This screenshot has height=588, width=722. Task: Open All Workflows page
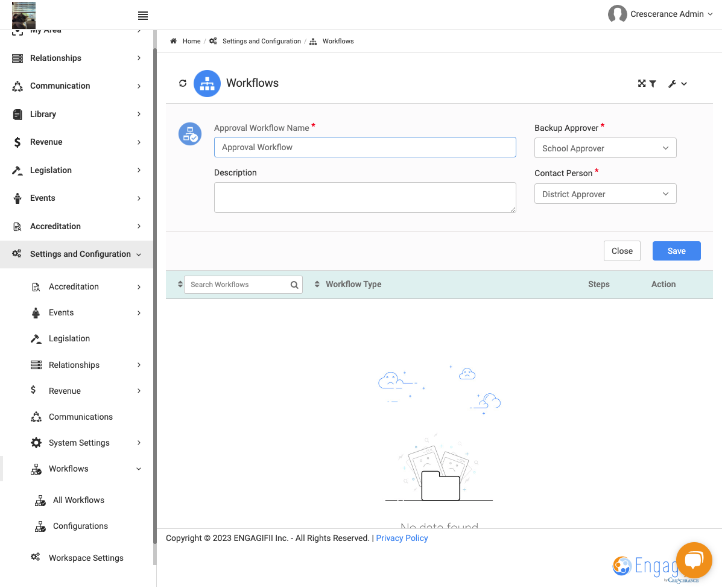[79, 501]
